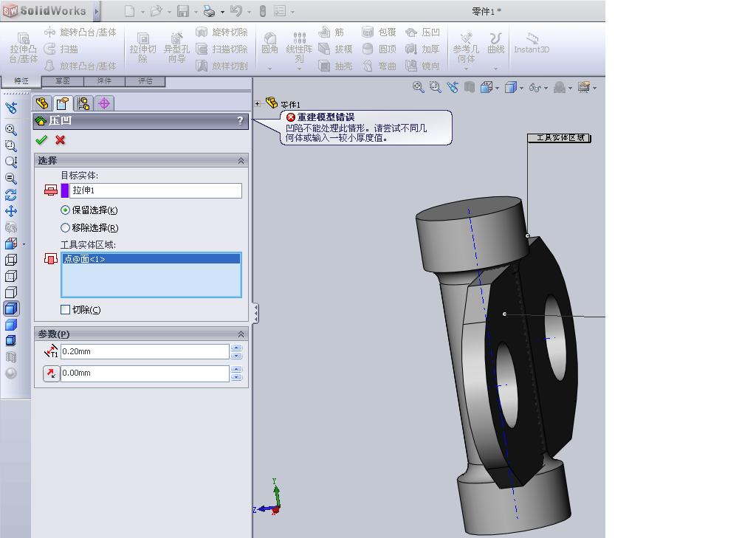Click the Save icon in top toolbar

tap(183, 11)
